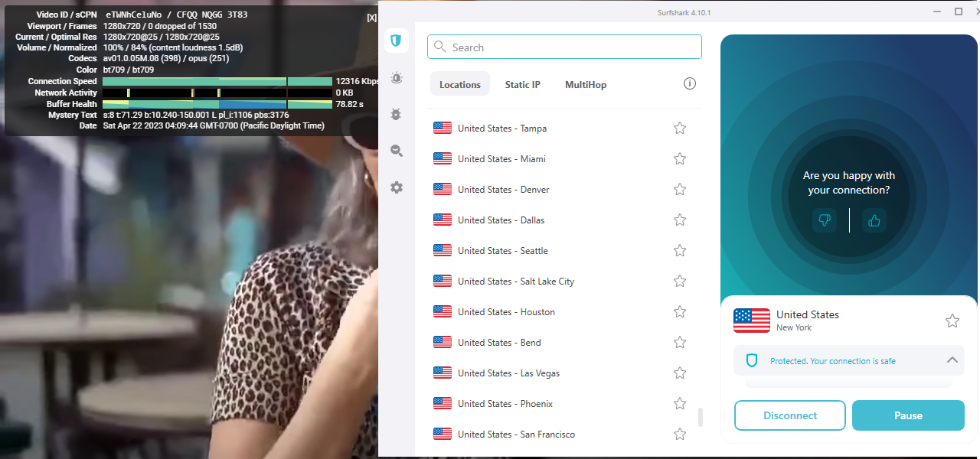Click the thumbs down connection feedback icon

[825, 220]
